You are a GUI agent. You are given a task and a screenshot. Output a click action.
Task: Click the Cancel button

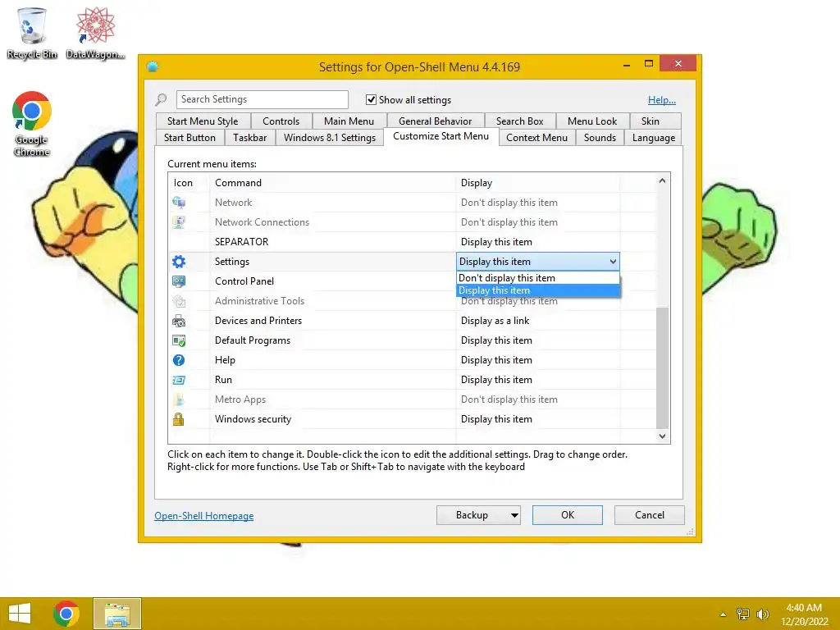click(650, 515)
